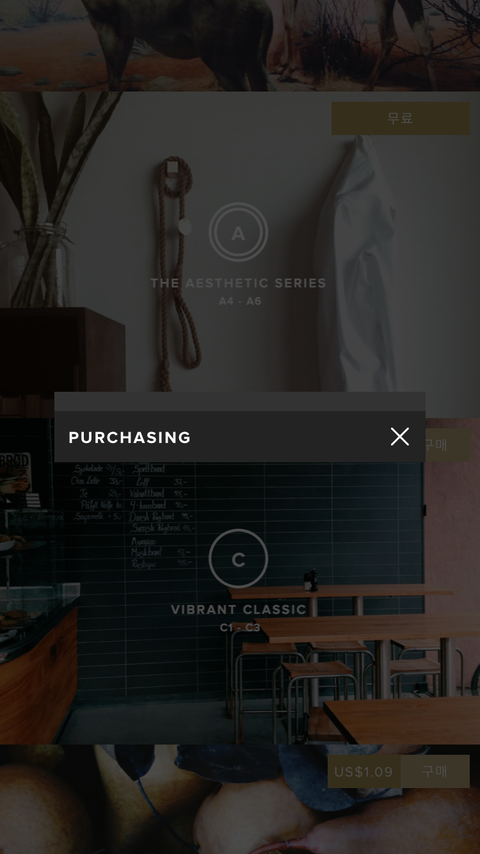This screenshot has height=854, width=480.
Task: Select the circled C preset icon
Action: (x=238, y=559)
